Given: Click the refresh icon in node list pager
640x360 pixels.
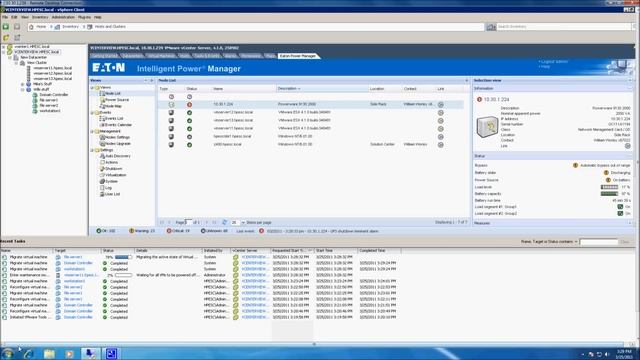Looking at the screenshot, I should point(224,222).
